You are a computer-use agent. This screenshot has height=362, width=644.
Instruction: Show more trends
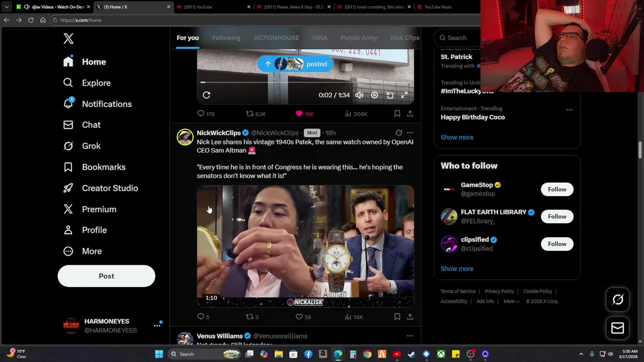click(x=457, y=137)
